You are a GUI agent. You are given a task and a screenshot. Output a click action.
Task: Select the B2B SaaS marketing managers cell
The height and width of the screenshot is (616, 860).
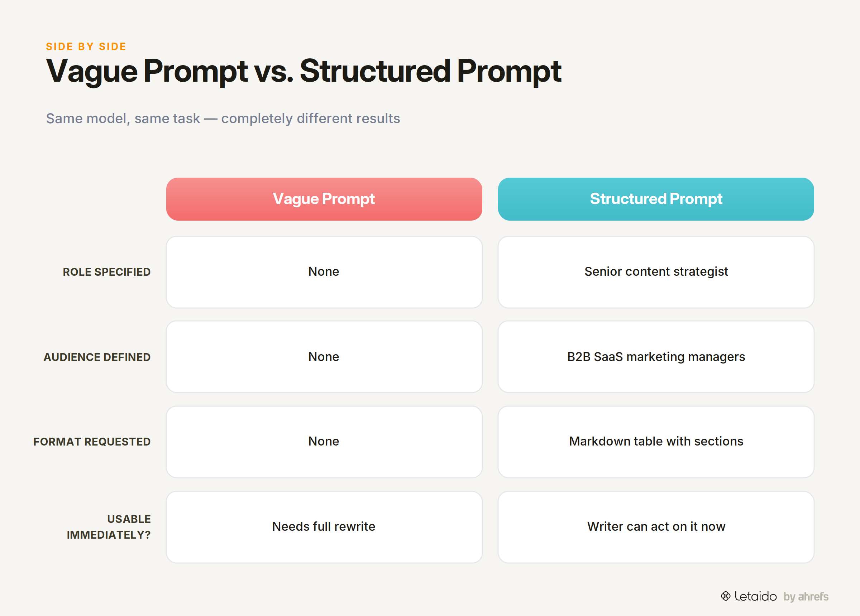pos(656,357)
